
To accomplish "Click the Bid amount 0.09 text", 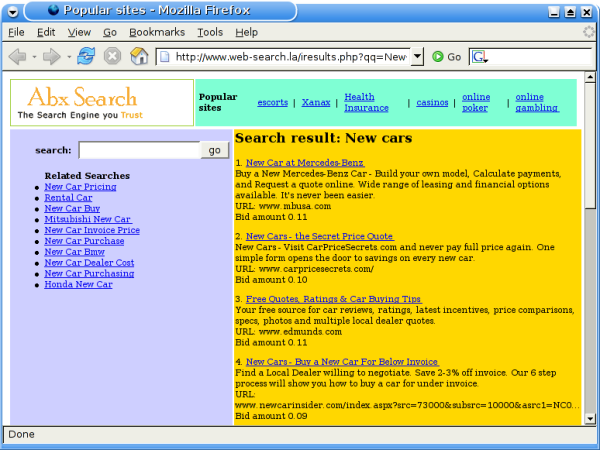I will (x=271, y=416).
